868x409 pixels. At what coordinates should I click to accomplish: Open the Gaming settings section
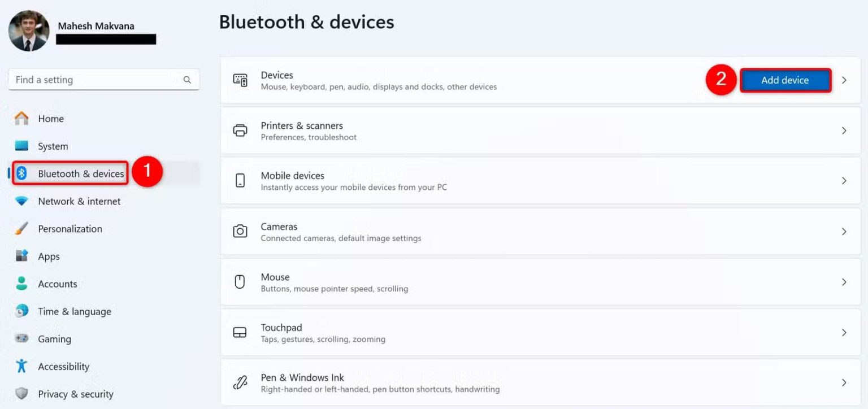click(54, 339)
